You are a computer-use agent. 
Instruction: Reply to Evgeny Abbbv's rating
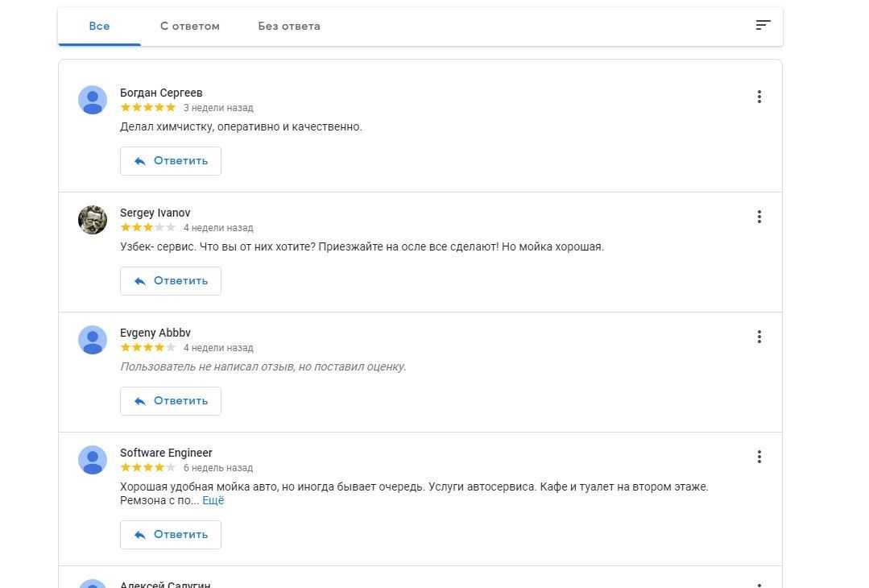171,401
